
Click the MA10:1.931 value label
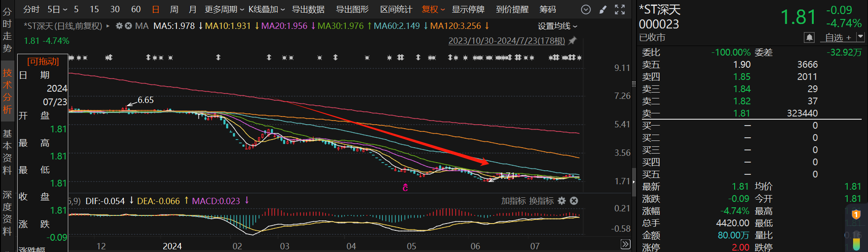(227, 26)
